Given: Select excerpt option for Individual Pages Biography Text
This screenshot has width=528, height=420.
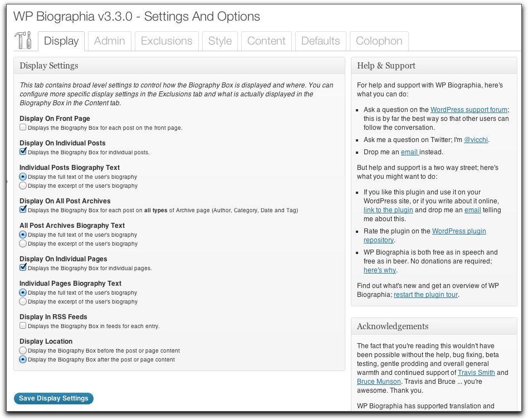Looking at the screenshot, I should click(x=23, y=301).
